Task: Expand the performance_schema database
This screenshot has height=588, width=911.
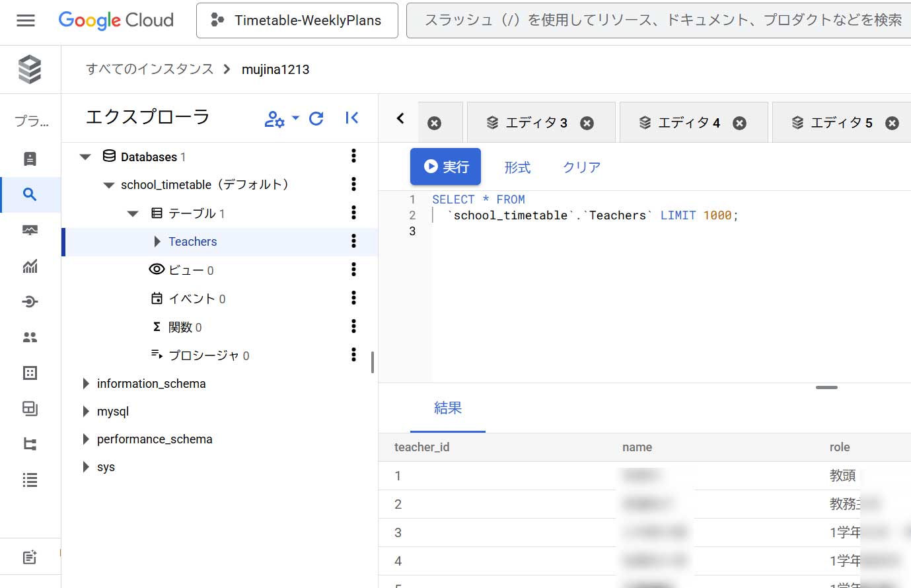Action: (x=86, y=439)
